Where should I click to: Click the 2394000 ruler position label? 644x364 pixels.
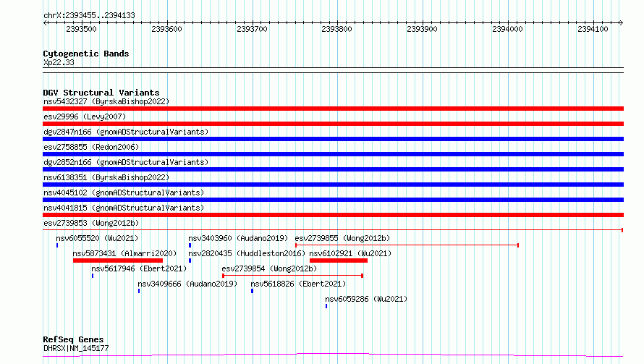508,29
